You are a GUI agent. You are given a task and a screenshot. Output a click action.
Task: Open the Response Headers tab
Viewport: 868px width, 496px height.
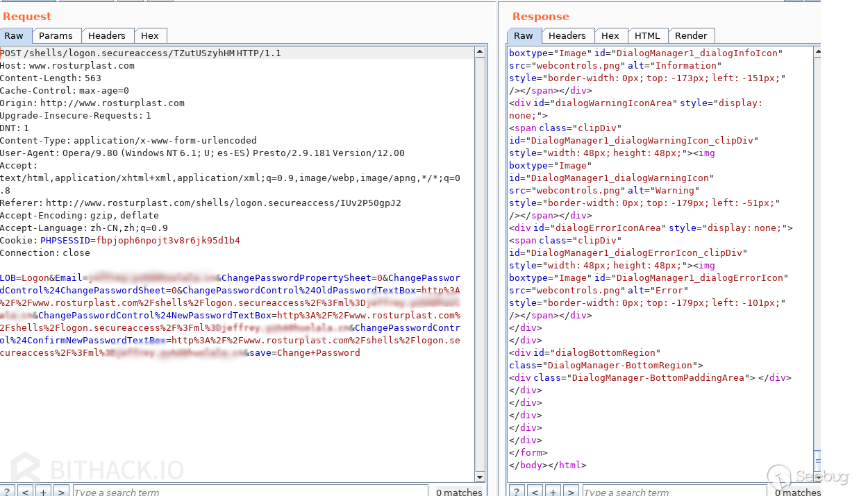567,35
